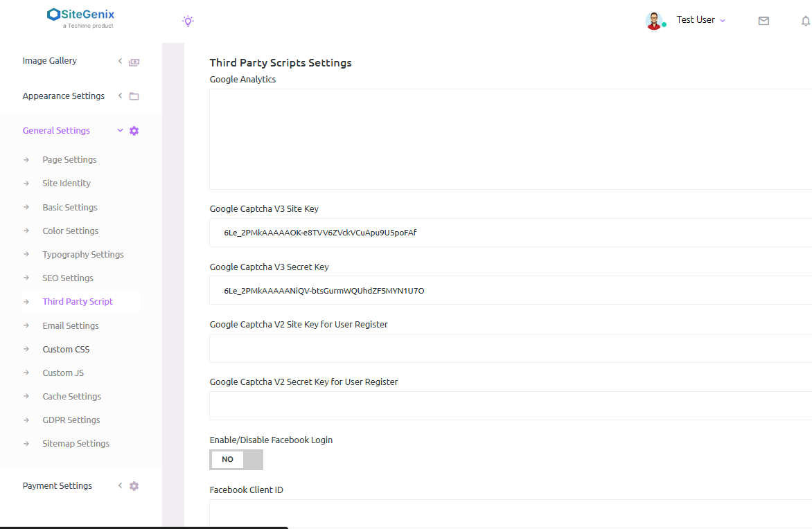Expand the Image Gallery chevron
Screen dimensions: 812x529
pyautogui.click(x=120, y=61)
